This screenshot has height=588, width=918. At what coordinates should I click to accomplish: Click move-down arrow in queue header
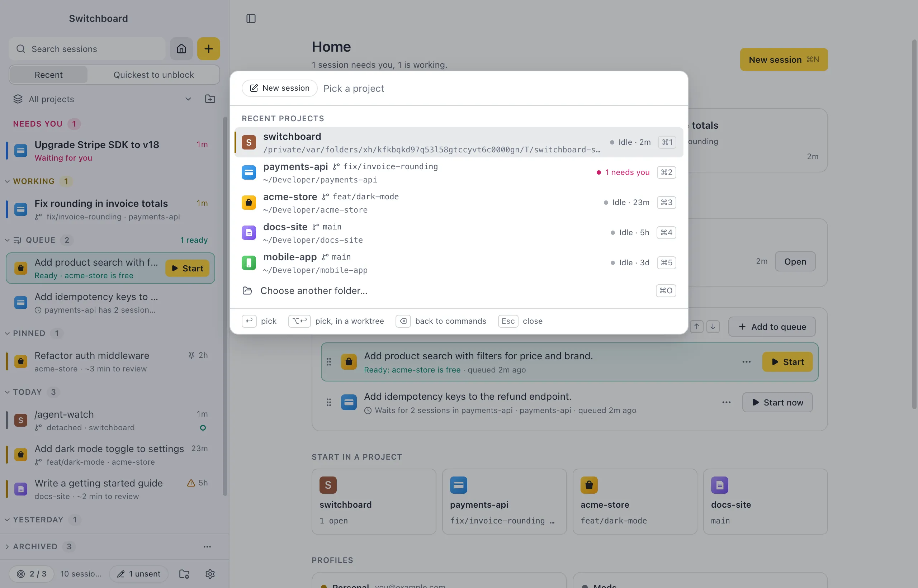713,327
